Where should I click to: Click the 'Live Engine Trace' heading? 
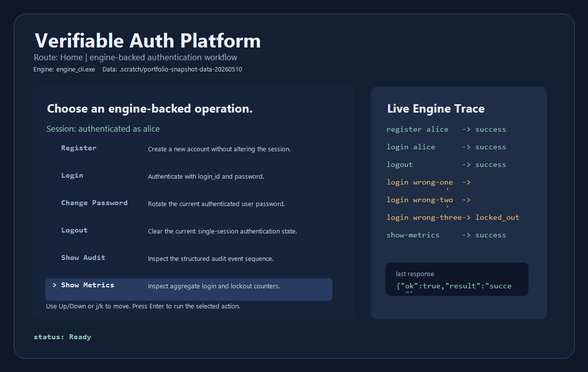(x=436, y=109)
